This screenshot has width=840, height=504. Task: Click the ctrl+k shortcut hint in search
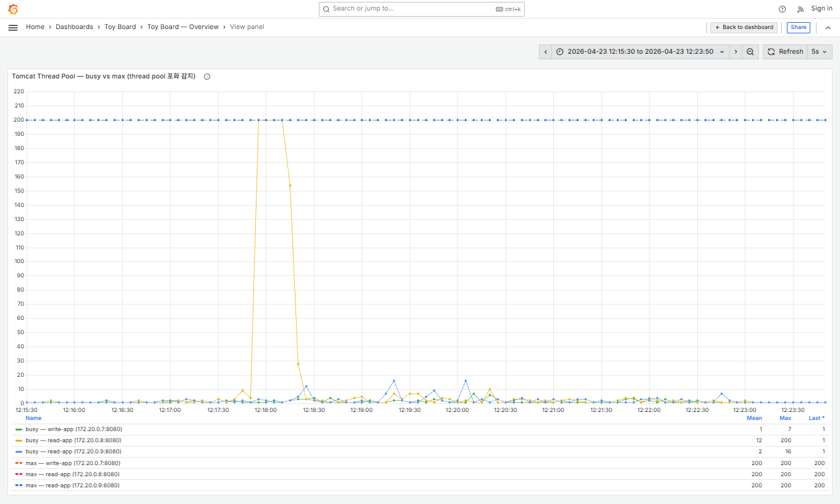[x=509, y=9]
